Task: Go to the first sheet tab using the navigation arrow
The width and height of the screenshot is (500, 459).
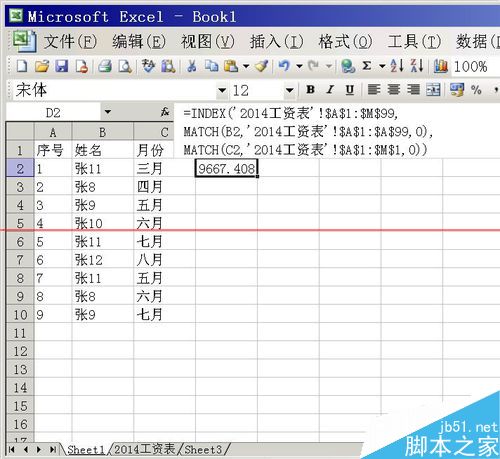Action: point(11,450)
